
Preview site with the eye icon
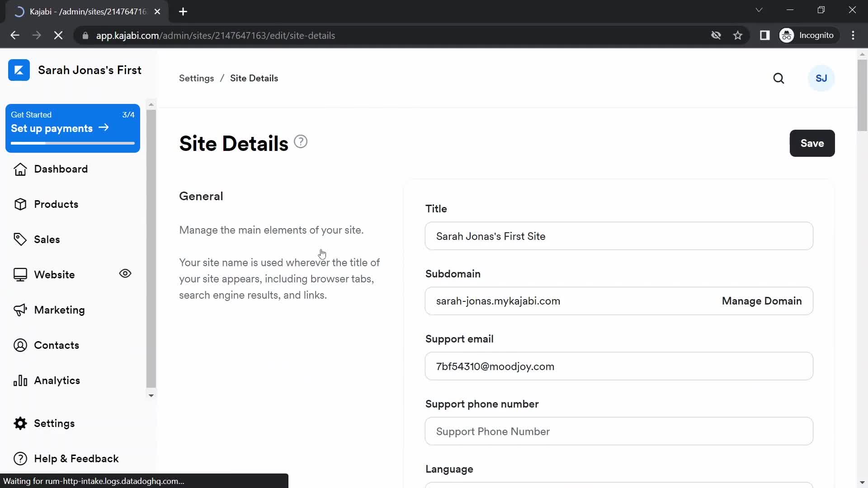tap(125, 274)
